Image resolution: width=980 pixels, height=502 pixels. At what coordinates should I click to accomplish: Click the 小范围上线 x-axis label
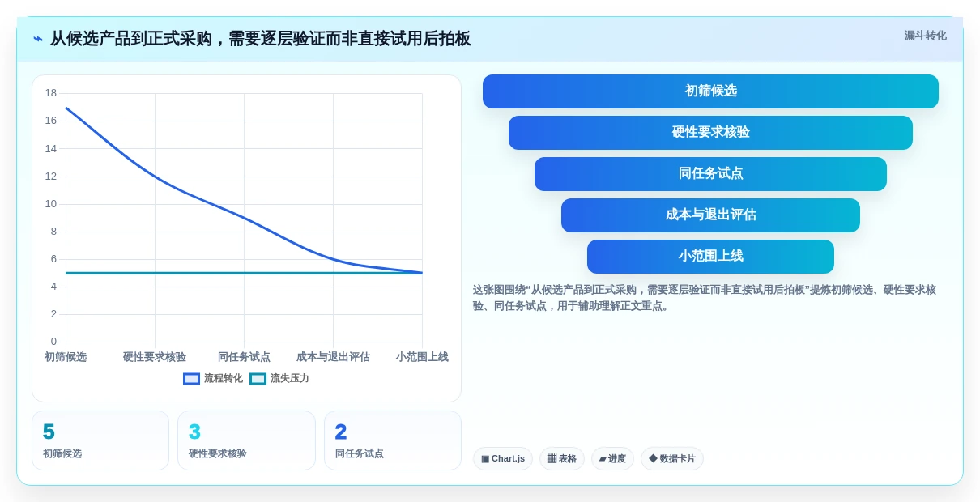click(422, 357)
